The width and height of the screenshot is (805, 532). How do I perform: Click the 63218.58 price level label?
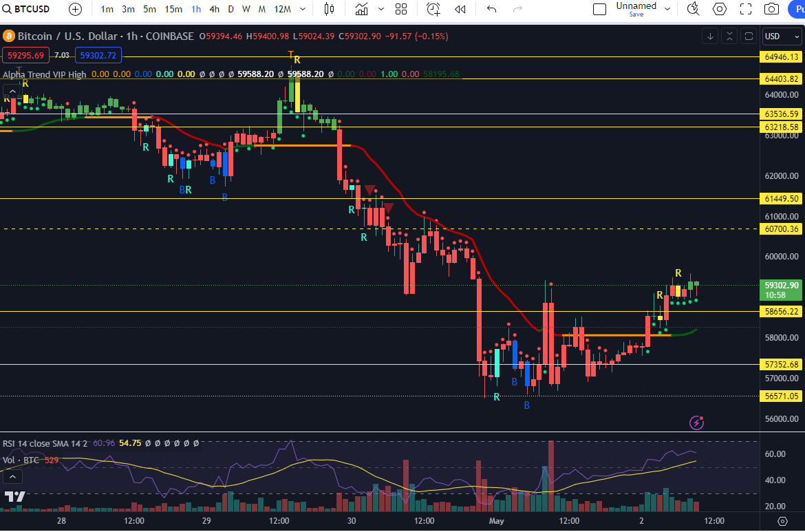782,127
